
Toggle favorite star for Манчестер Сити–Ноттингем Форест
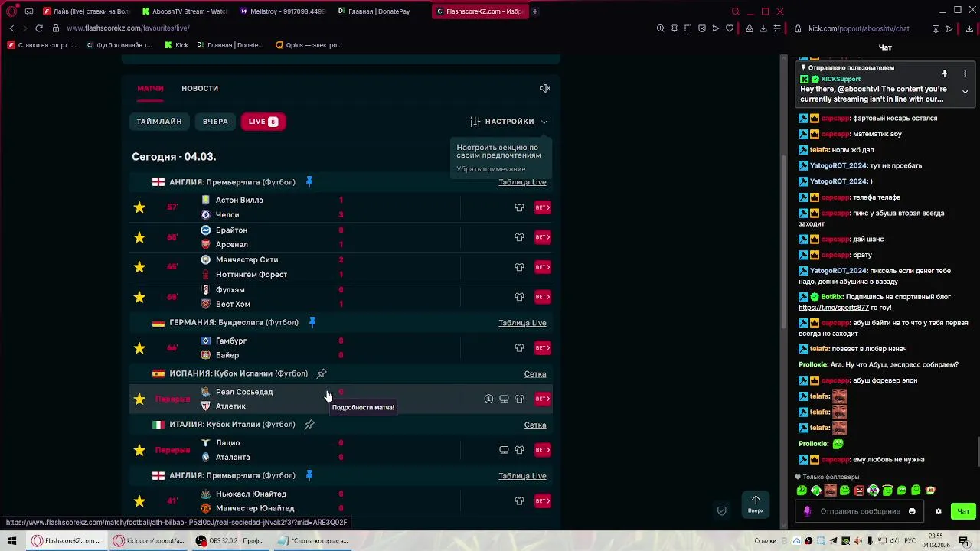[x=139, y=267]
